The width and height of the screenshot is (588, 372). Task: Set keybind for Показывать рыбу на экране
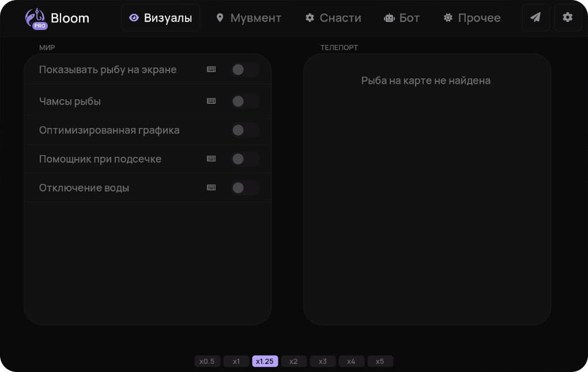tap(212, 69)
